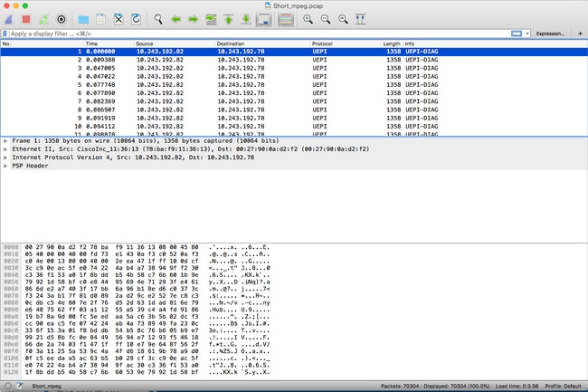The width and height of the screenshot is (588, 392).
Task: Sort by the No. column header
Action: pyautogui.click(x=42, y=43)
